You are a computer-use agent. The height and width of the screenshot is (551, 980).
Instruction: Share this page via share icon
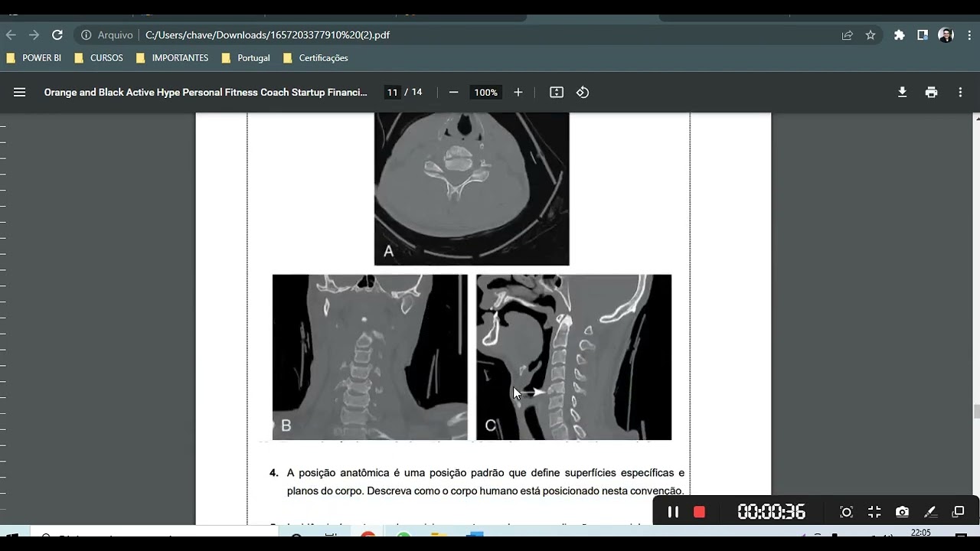(x=848, y=34)
